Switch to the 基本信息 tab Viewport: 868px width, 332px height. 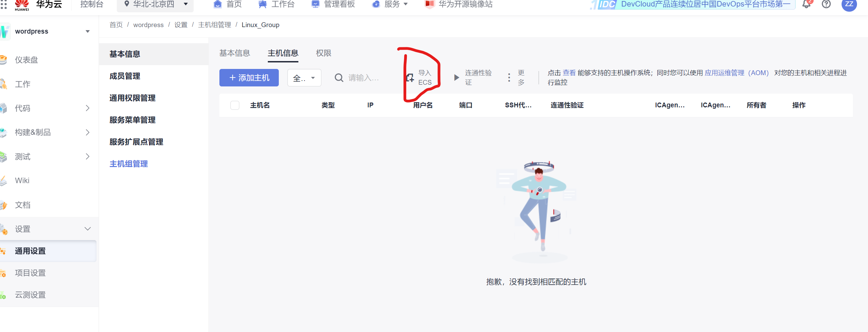[235, 53]
